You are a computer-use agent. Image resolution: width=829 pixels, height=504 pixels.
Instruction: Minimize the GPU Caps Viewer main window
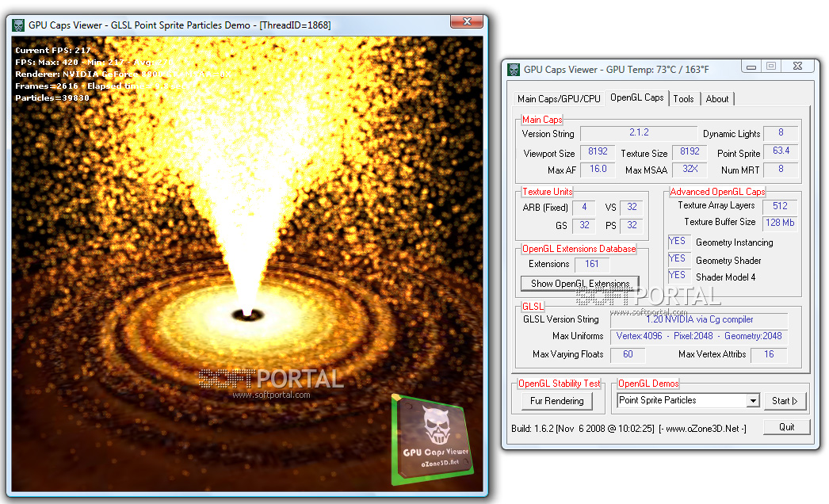(x=751, y=66)
